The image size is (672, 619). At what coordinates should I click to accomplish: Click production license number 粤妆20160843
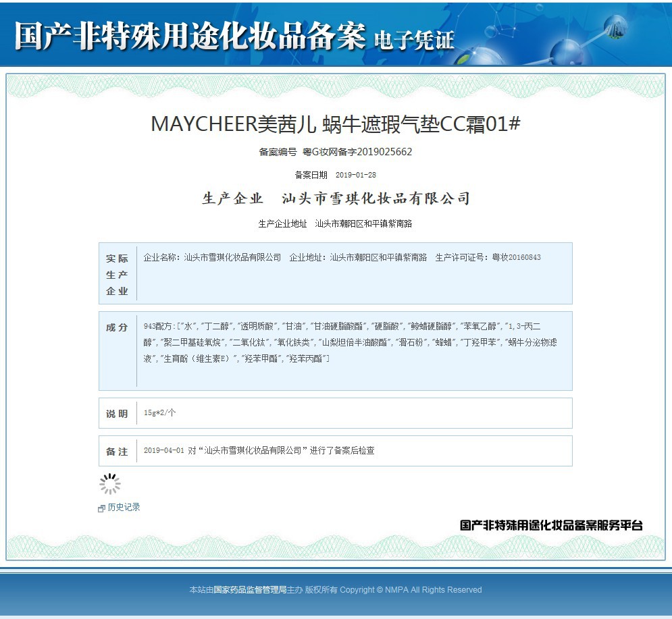pyautogui.click(x=517, y=257)
